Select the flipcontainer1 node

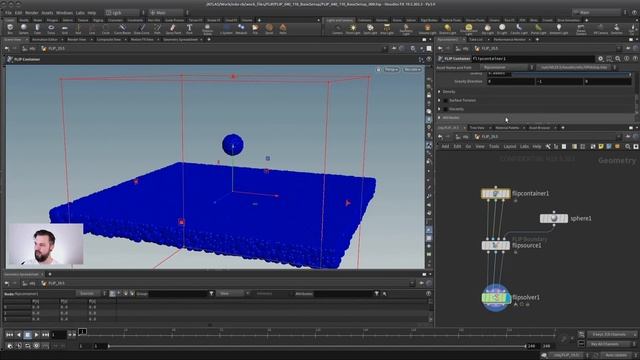coord(496,193)
